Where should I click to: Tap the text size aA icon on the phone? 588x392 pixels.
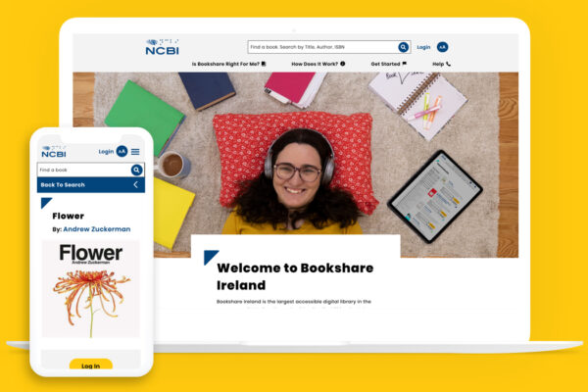click(x=122, y=152)
